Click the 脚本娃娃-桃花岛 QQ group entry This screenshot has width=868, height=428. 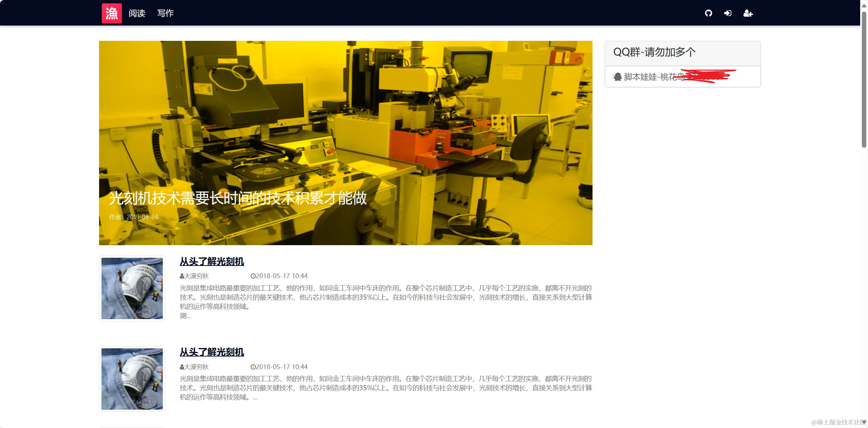tap(654, 77)
